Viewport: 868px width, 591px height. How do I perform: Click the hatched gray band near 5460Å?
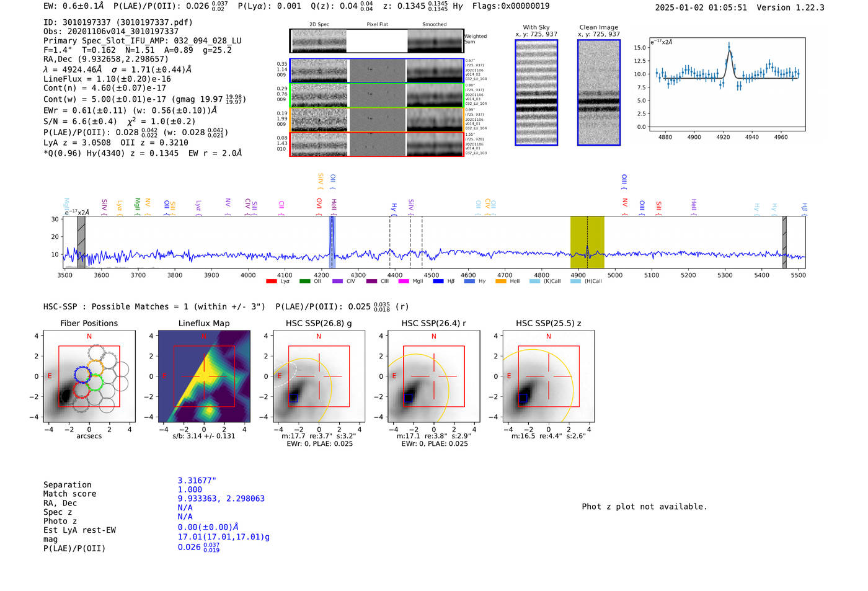(x=784, y=242)
